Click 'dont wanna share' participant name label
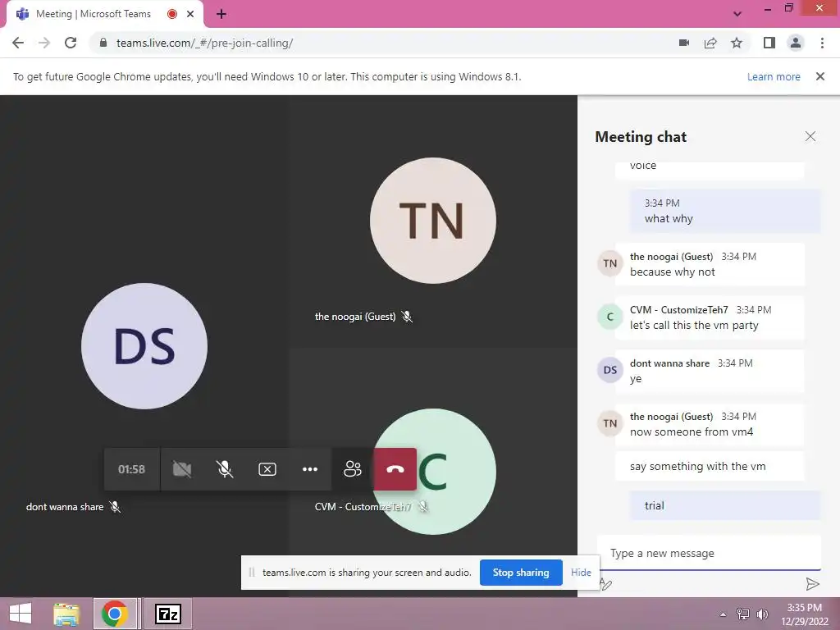Viewport: 840px width, 630px height. pyautogui.click(x=65, y=507)
